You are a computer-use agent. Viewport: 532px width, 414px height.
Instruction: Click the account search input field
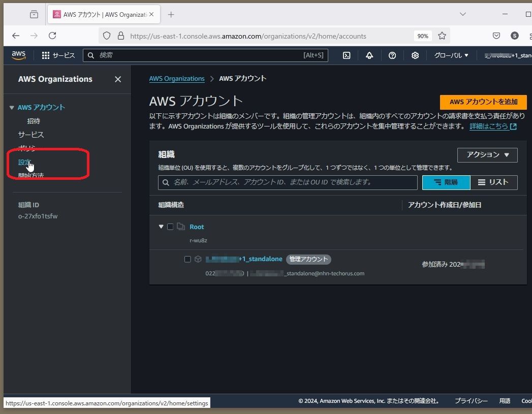pos(287,182)
